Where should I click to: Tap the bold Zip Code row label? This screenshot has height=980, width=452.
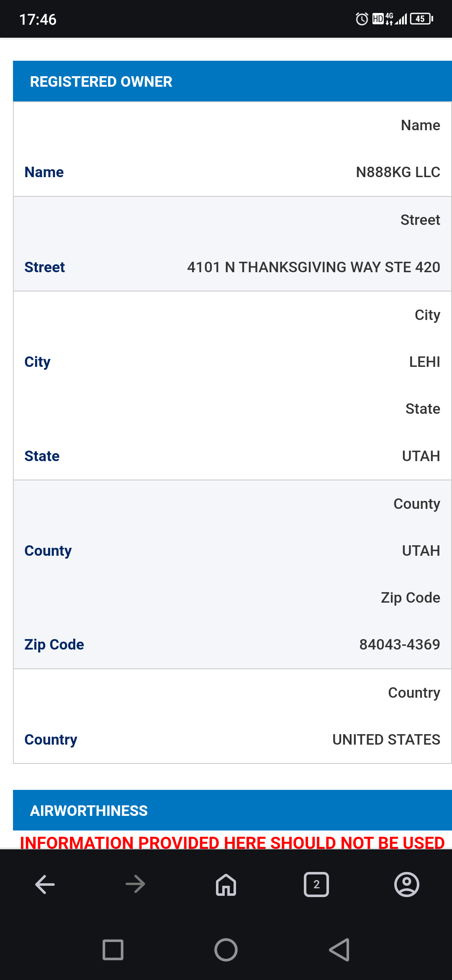(x=54, y=645)
